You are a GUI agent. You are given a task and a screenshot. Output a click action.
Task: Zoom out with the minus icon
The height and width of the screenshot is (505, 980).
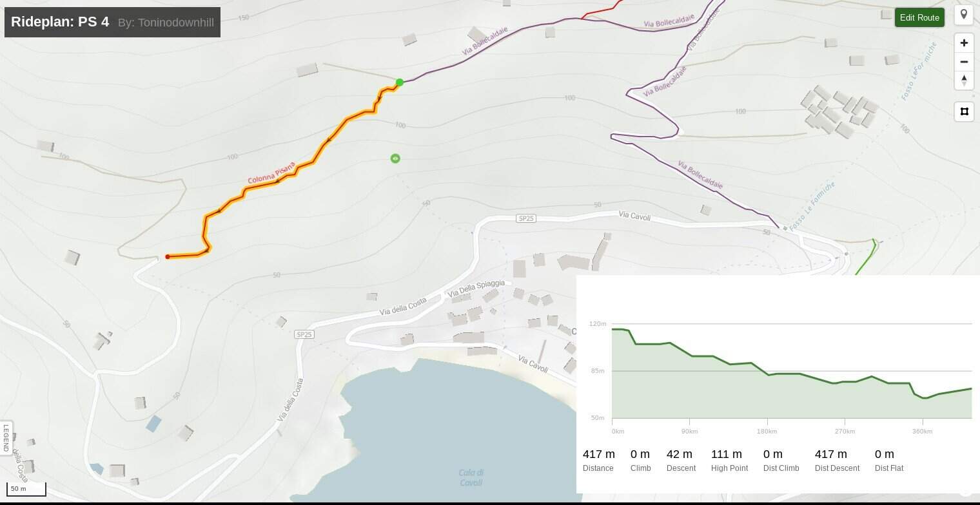coord(964,62)
